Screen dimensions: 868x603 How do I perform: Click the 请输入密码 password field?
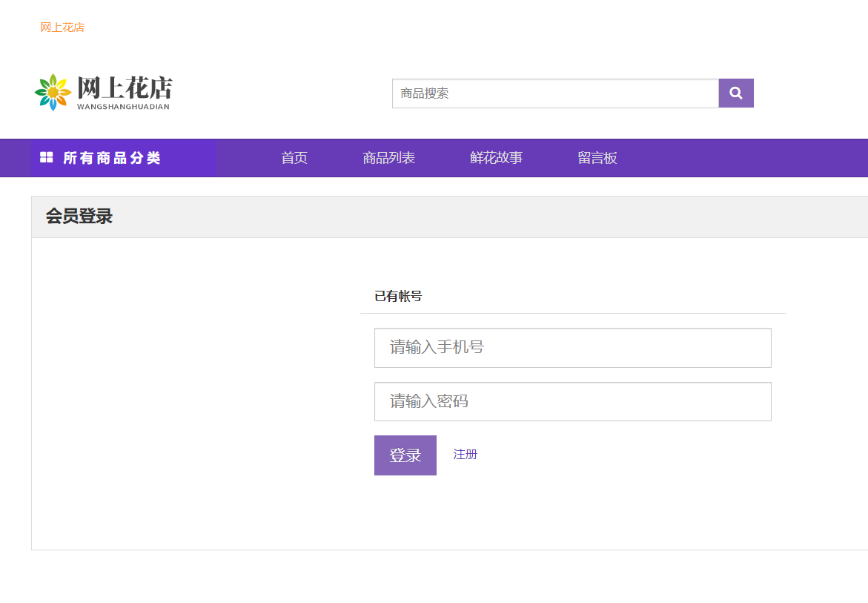(572, 401)
